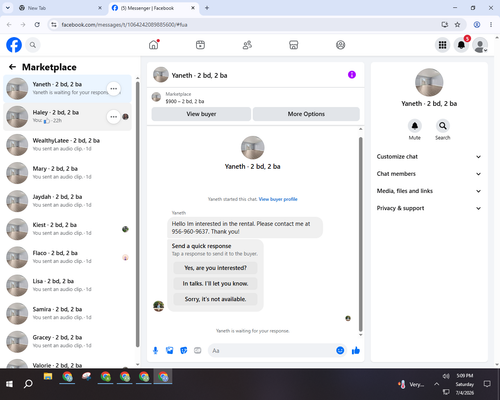Open File Explorer from taskbar
This screenshot has height=400, width=500.
tap(48, 377)
